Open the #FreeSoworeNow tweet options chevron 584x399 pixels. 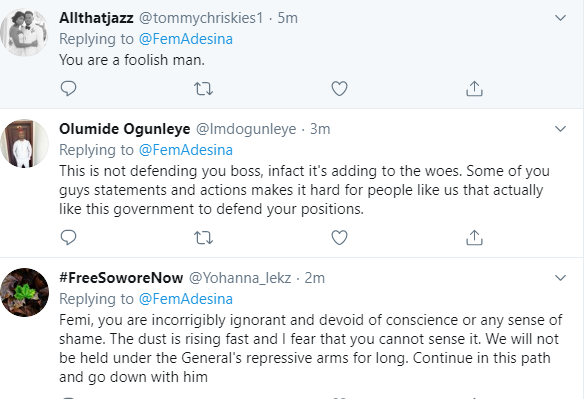pyautogui.click(x=561, y=278)
